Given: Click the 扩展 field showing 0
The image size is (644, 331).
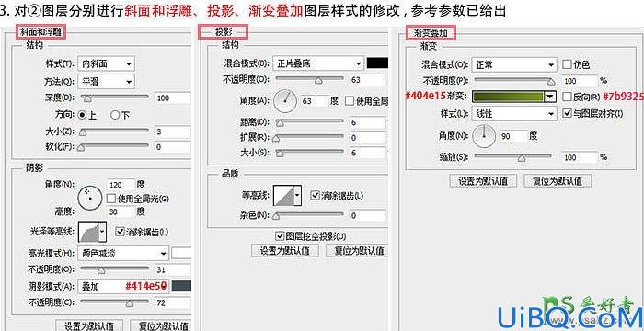Looking at the screenshot, I should click(x=368, y=138).
